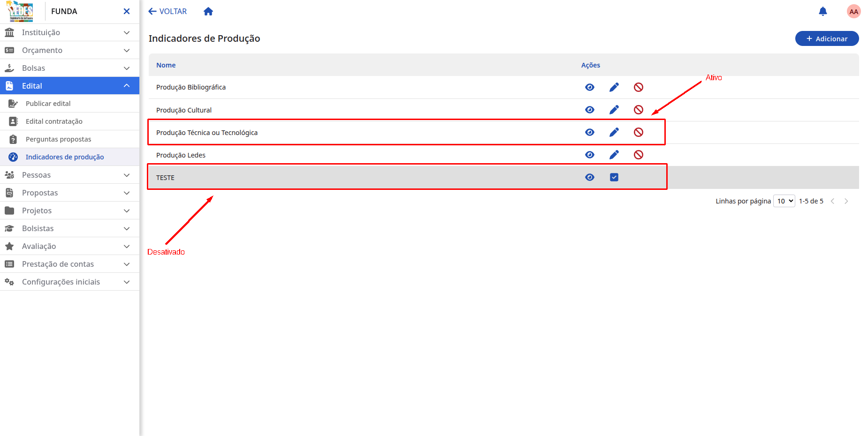
Task: Expand the Avaliação menu
Action: [69, 246]
